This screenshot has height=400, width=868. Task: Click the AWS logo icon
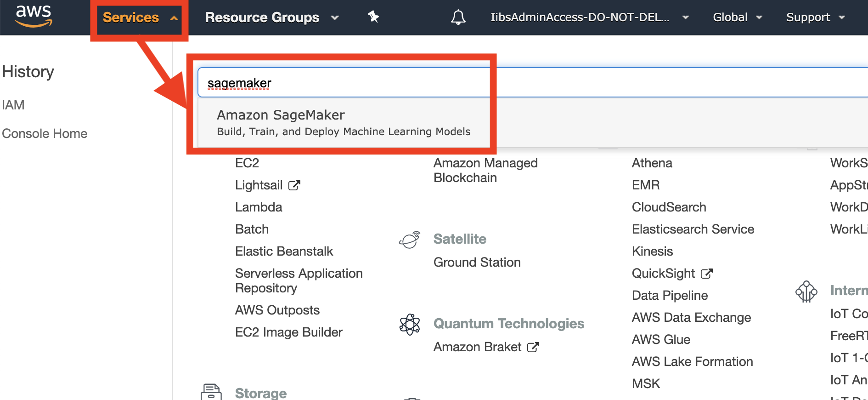click(34, 17)
